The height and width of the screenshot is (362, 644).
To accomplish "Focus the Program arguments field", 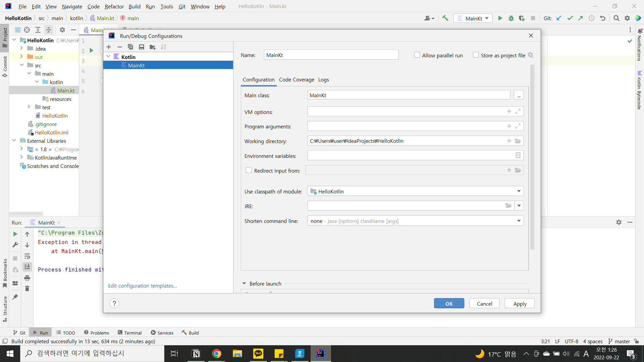I will (415, 126).
